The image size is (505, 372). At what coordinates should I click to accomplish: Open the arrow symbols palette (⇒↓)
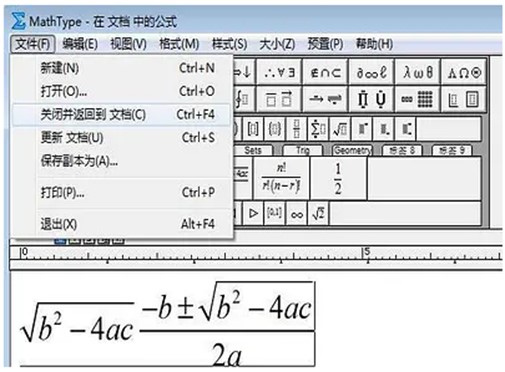244,72
